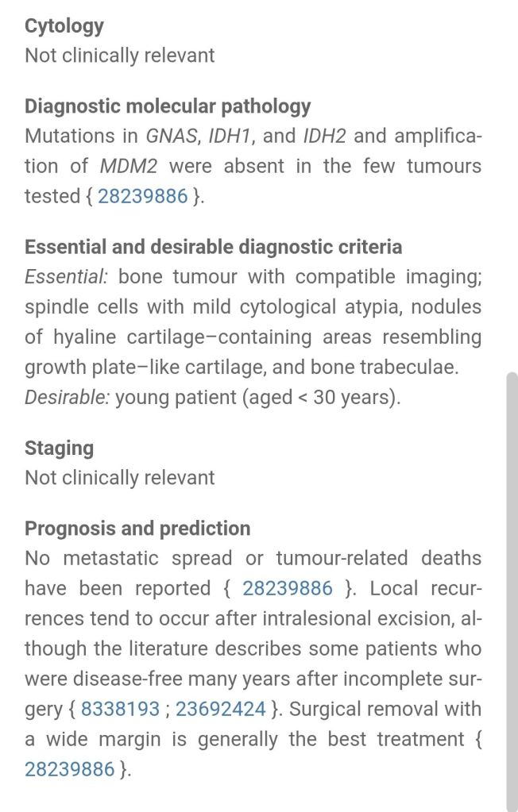Click the Staging section heading
This screenshot has height=812, width=518.
tap(59, 448)
